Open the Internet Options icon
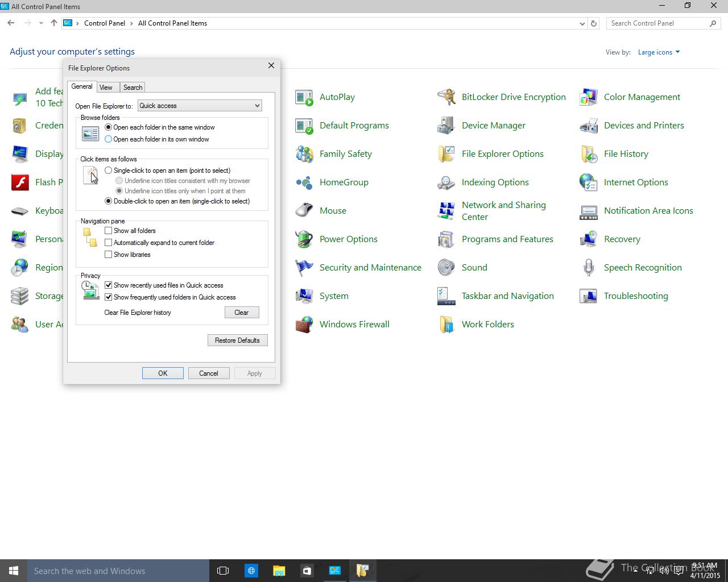Viewport: 728px width, 582px height. click(x=589, y=182)
